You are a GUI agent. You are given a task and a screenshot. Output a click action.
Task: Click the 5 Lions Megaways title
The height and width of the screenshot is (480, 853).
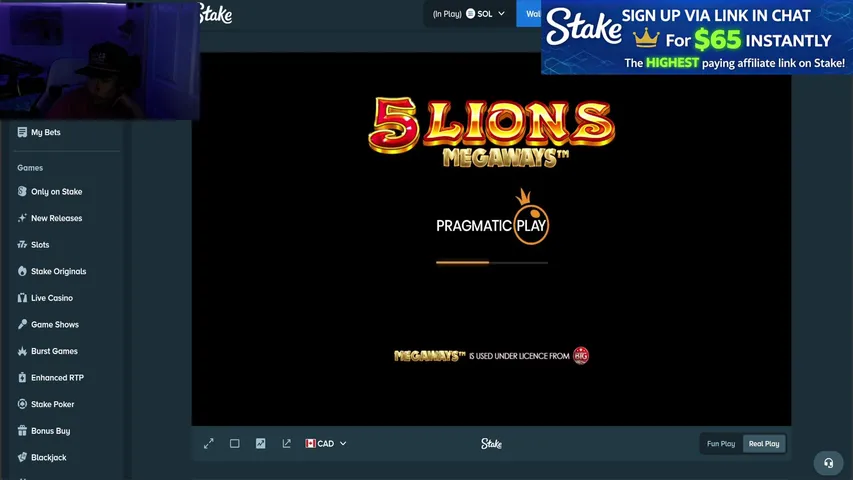(x=492, y=132)
